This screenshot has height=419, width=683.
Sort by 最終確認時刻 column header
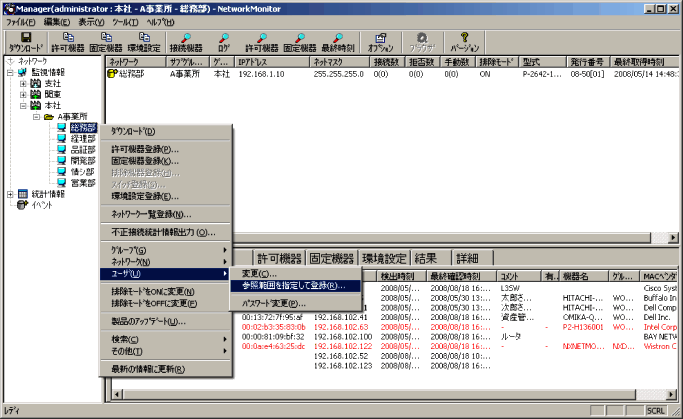[x=462, y=276]
